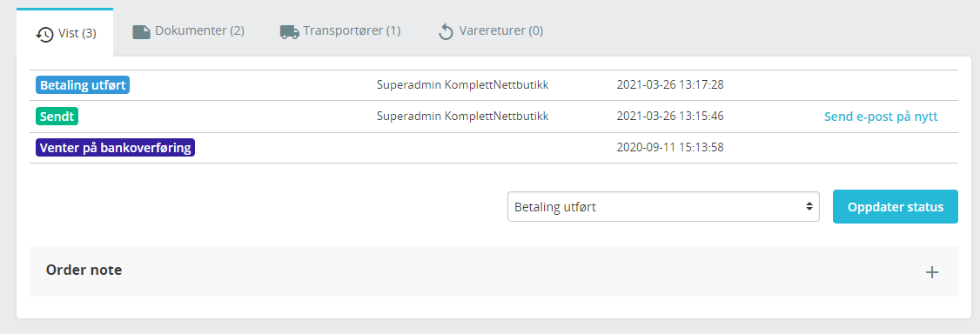Select the Vist (3) tab
Image resolution: width=980 pixels, height=334 pixels.
point(65,32)
